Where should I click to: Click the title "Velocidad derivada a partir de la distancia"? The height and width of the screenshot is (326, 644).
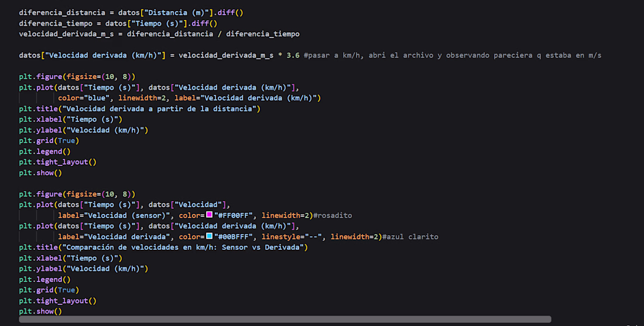click(159, 109)
